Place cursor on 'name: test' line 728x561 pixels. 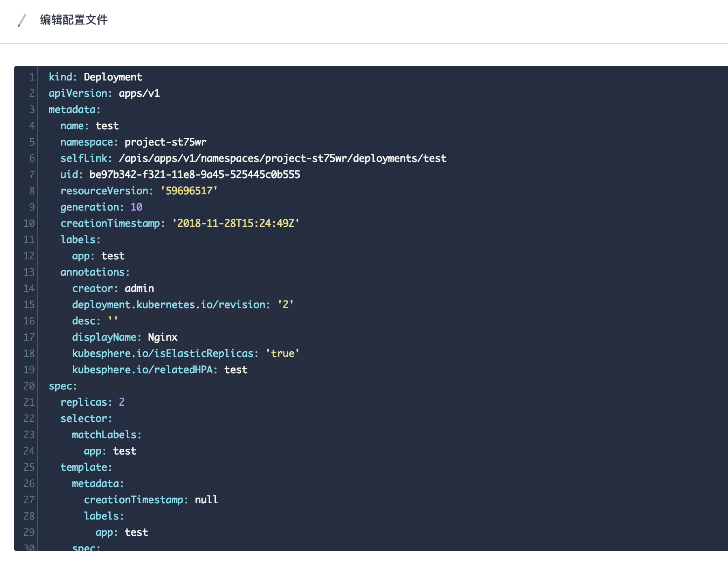pos(90,126)
